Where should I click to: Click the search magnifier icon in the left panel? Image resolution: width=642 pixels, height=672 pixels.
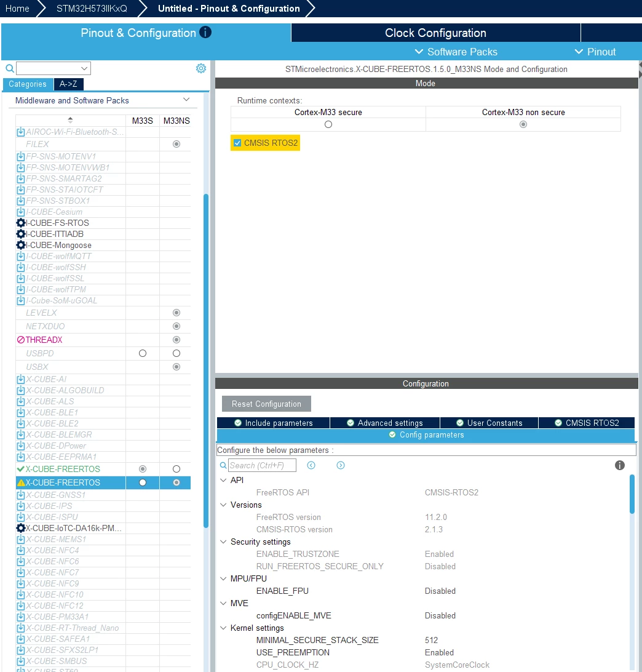click(9, 68)
